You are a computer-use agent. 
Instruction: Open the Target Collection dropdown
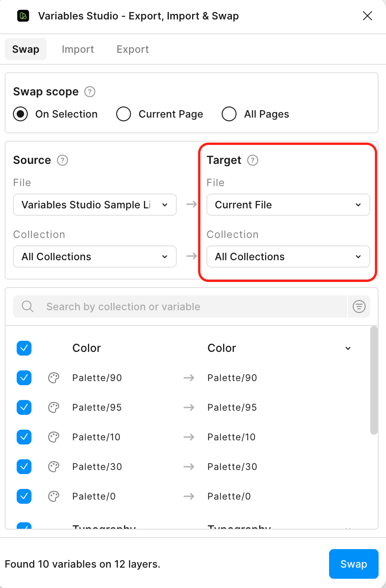288,256
